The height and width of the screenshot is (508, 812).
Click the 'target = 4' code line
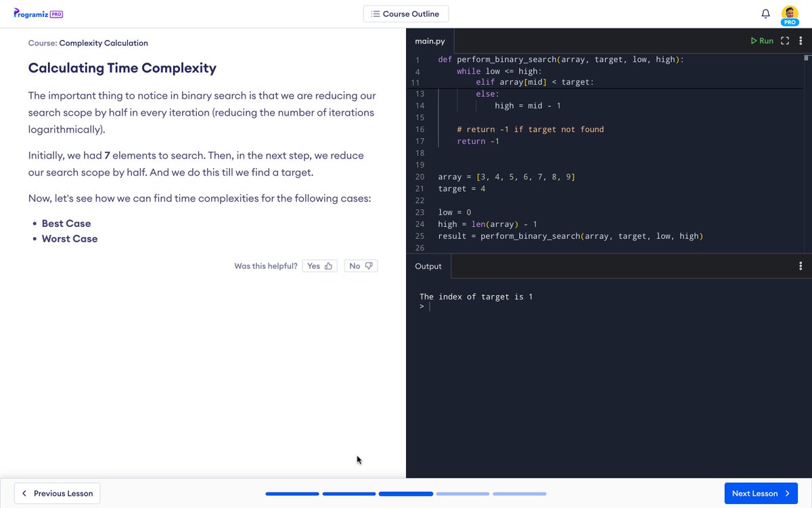click(x=461, y=189)
